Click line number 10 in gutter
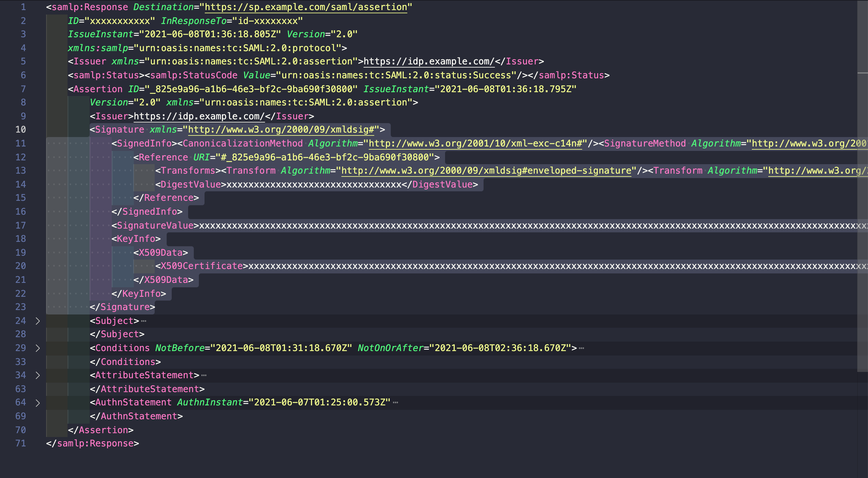This screenshot has height=478, width=868. click(x=21, y=130)
